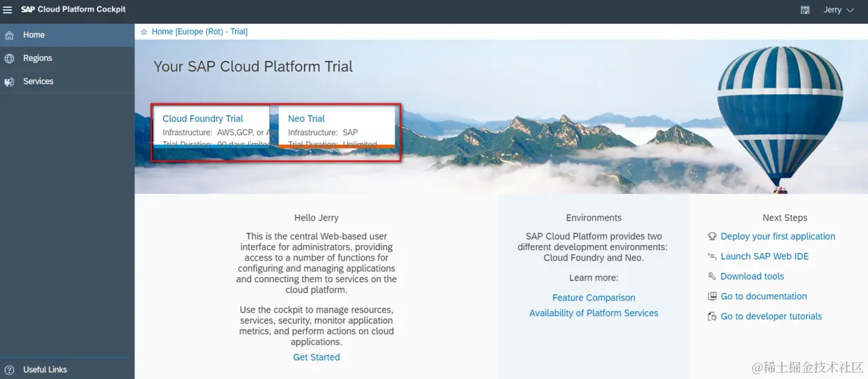Screen dimensions: 868x379
Task: Click Go to developer tutorials link
Action: pyautogui.click(x=771, y=317)
